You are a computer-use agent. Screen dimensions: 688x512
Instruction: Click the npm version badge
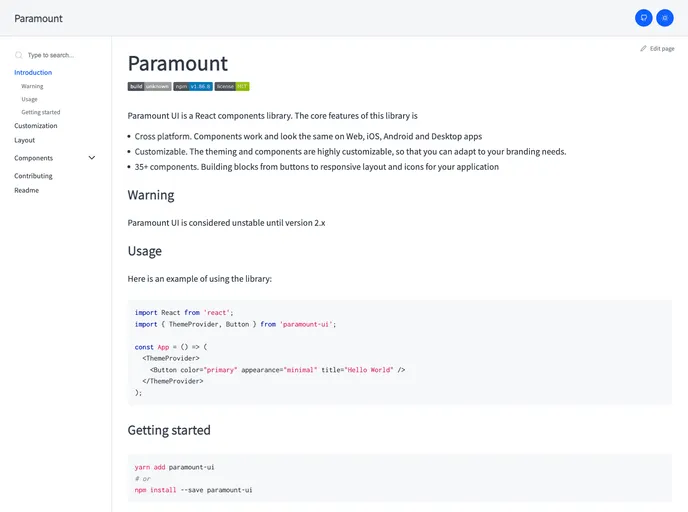[x=193, y=86]
